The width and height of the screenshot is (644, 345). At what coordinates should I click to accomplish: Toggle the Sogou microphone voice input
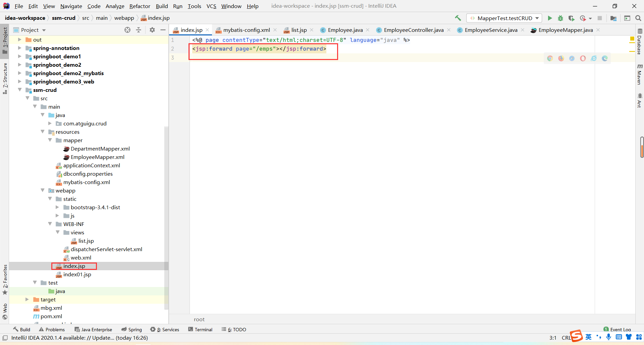[x=608, y=337]
